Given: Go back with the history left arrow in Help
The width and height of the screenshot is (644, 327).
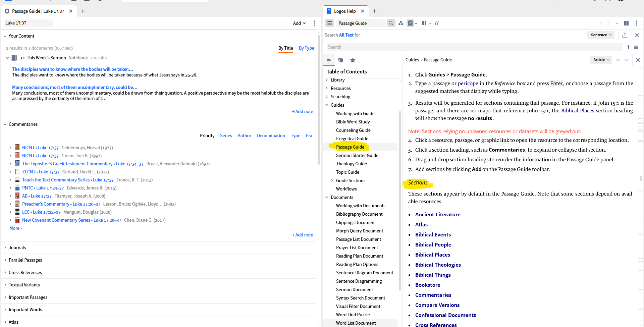Looking at the screenshot, I should point(601,23).
